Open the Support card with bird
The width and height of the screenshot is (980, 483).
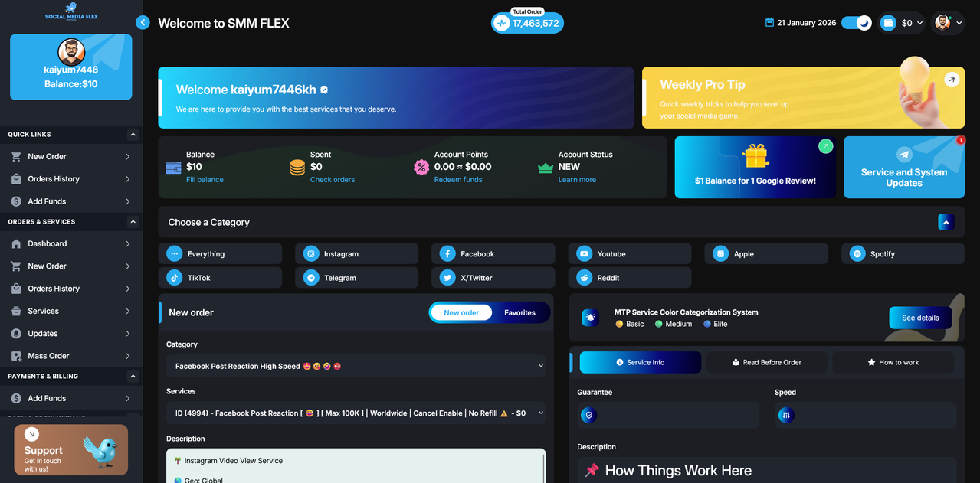[71, 450]
